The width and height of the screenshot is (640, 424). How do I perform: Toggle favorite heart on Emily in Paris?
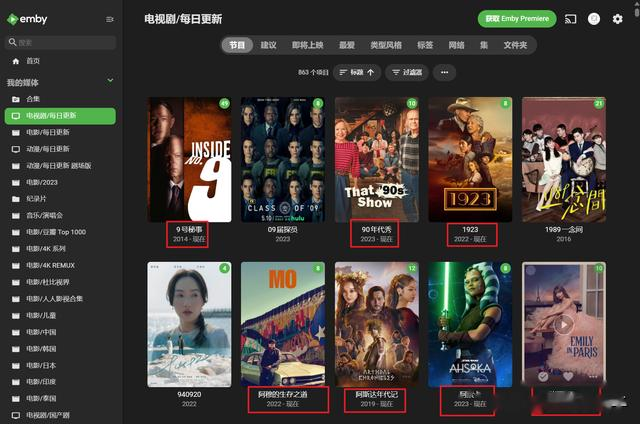[568, 376]
